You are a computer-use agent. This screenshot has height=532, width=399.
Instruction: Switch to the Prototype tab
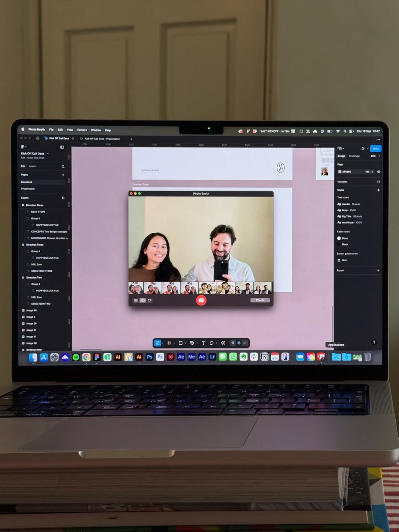pos(354,156)
